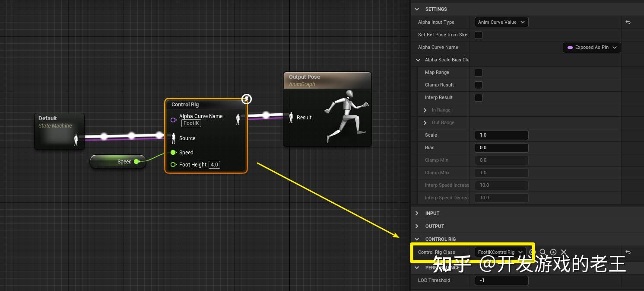This screenshot has height=291, width=644.
Task: Open the FootIKControlRig class dropdown
Action: 500,252
